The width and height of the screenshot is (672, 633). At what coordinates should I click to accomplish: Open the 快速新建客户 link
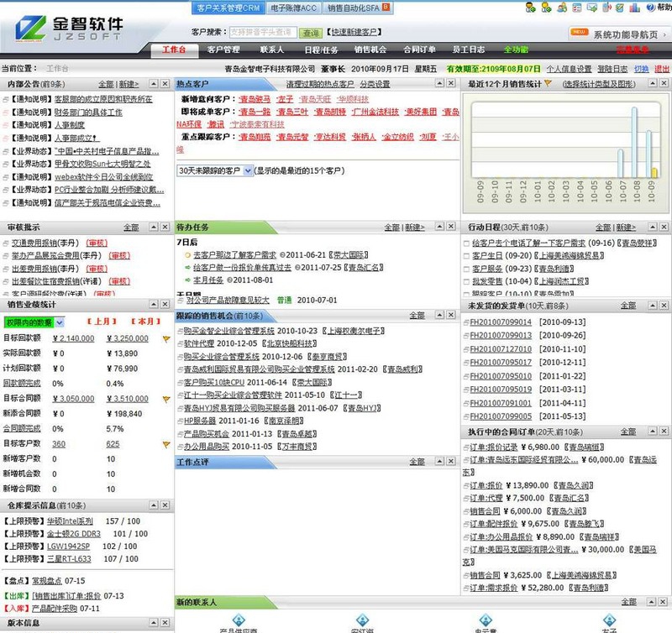pos(354,33)
